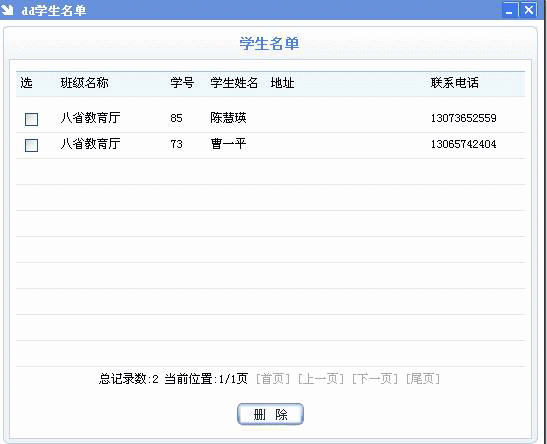Advance with the 下一页 link
Screen dimensions: 547x444
pos(375,379)
